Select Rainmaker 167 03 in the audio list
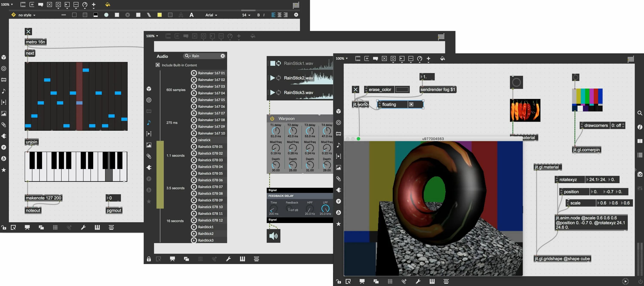The image size is (644, 286). click(211, 86)
